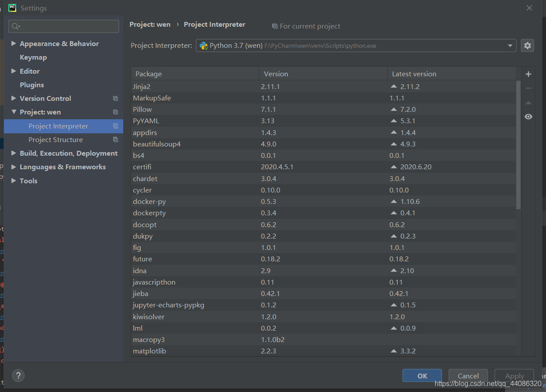The height and width of the screenshot is (392, 546).
Task: Click search magnifier icon in settings search
Action: click(16, 26)
